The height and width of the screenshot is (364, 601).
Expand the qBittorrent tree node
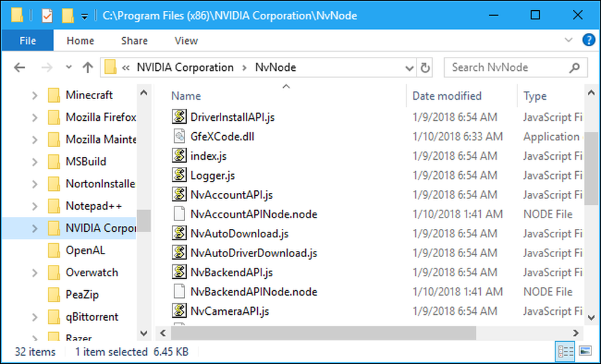[x=34, y=317]
